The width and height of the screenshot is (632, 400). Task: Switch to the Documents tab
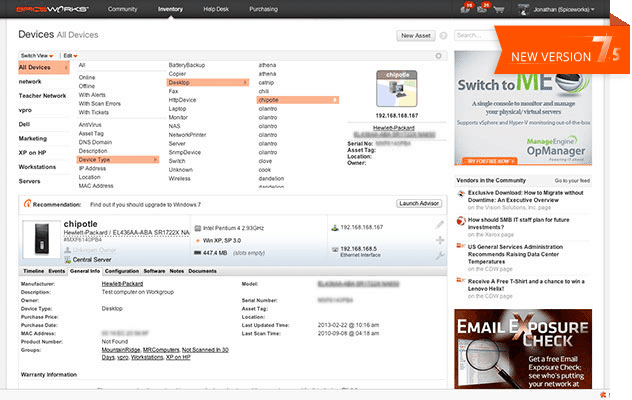coord(202,271)
